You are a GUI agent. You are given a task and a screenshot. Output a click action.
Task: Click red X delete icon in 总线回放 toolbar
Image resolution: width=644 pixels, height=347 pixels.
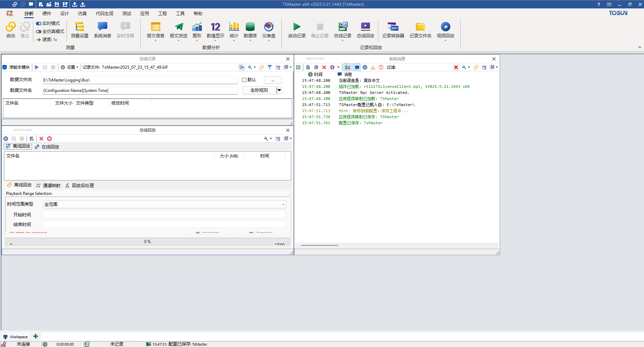(41, 139)
